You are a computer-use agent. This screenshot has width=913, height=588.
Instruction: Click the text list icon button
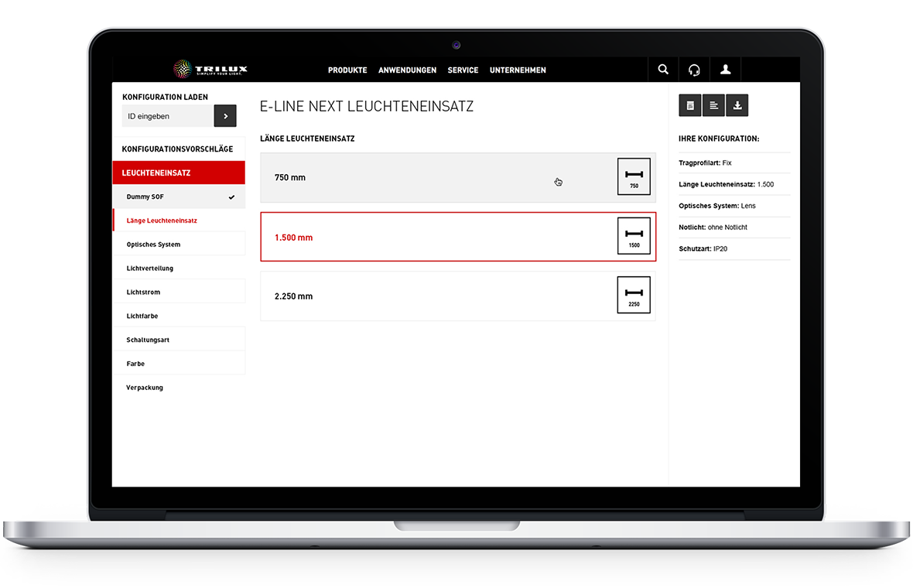714,105
